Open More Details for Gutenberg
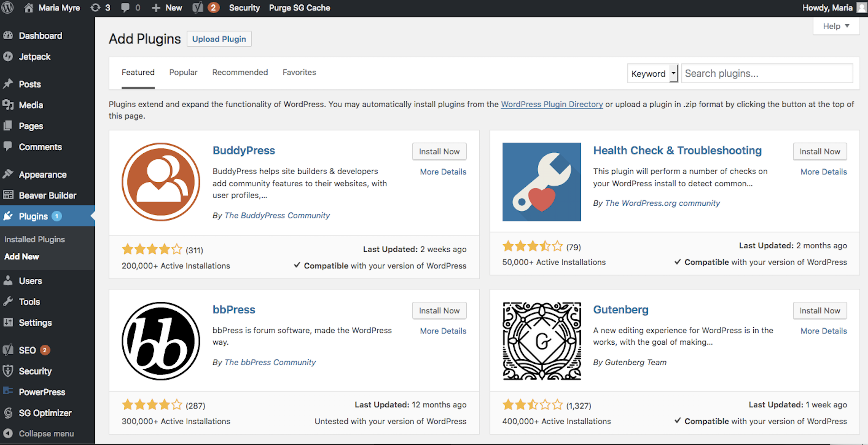Viewport: 868px width, 445px height. 823,331
